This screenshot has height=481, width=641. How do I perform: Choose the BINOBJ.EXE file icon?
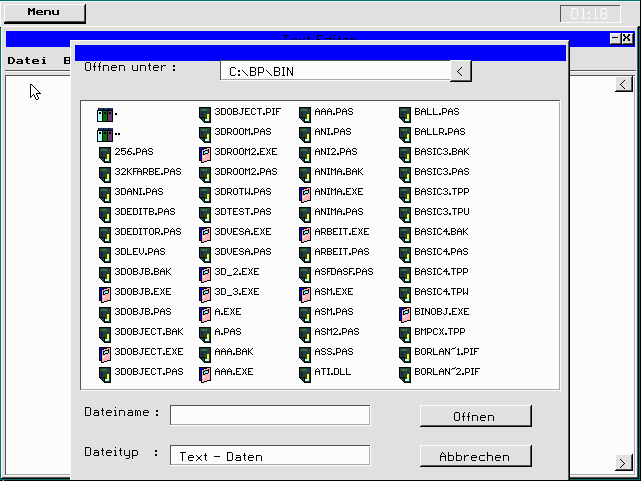405,312
